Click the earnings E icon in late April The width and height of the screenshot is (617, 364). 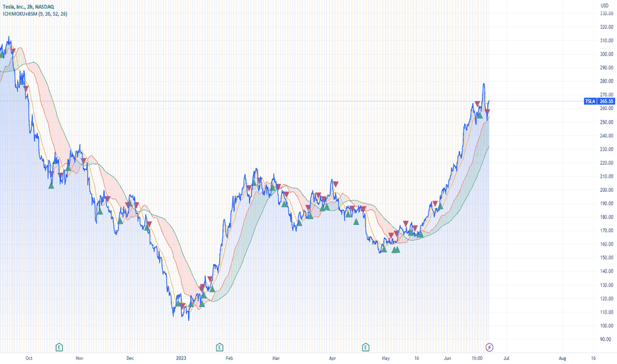pyautogui.click(x=365, y=347)
